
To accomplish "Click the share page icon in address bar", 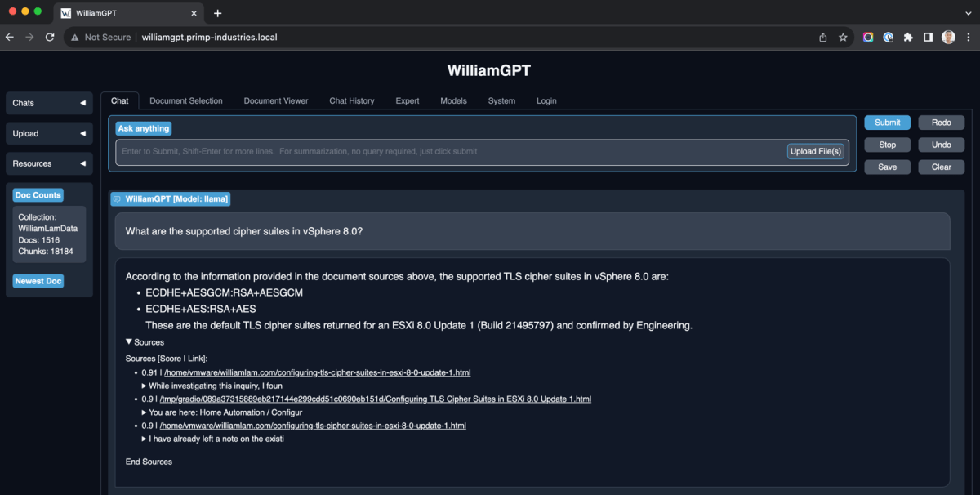I will 823,37.
